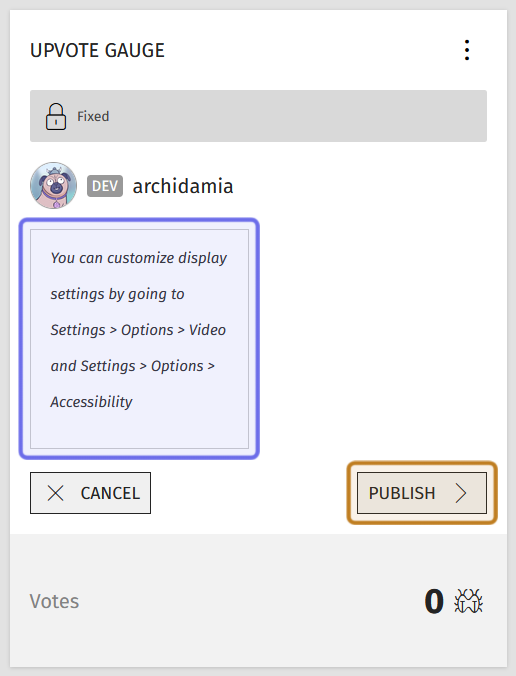
Task: Click the Votes label
Action: [x=54, y=601]
